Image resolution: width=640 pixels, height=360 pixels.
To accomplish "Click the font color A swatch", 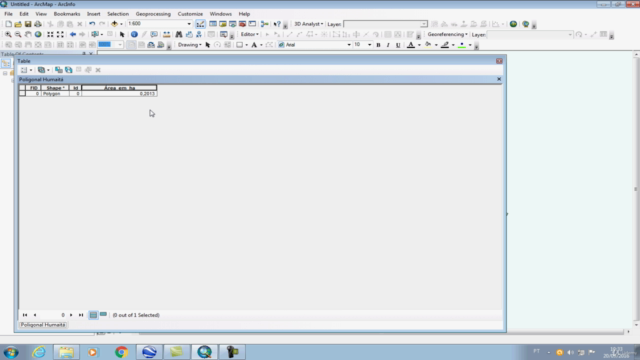I will point(411,45).
